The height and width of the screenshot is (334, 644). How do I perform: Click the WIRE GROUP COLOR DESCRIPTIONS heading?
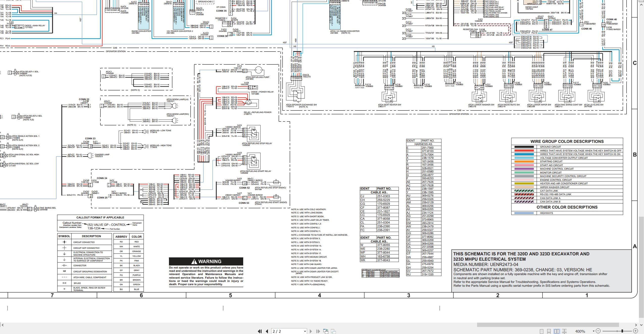point(567,141)
